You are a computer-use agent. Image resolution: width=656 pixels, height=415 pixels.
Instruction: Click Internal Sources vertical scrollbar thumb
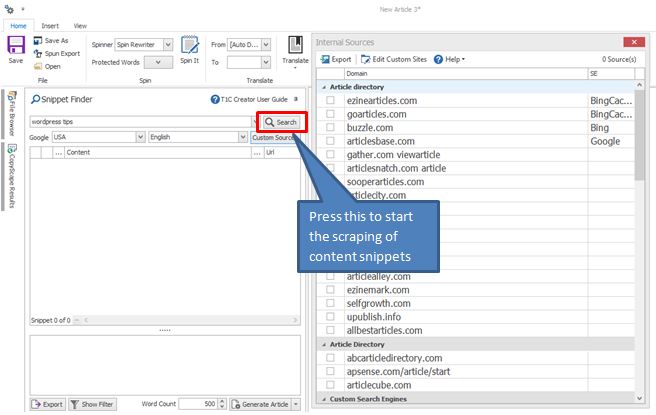pos(639,135)
